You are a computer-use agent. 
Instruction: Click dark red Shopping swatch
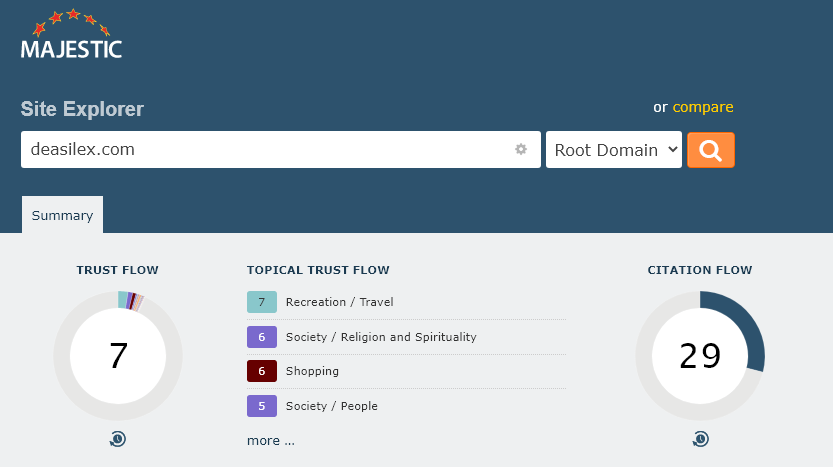point(261,371)
